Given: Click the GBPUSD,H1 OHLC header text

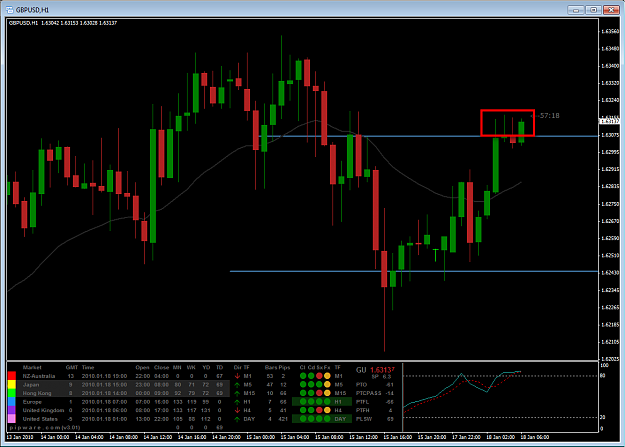Looking at the screenshot, I should (x=63, y=23).
